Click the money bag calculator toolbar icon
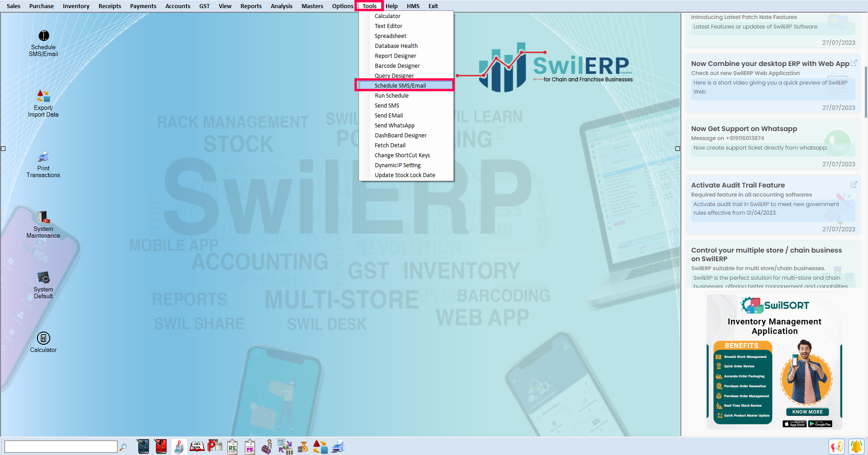The image size is (868, 455). [x=303, y=446]
